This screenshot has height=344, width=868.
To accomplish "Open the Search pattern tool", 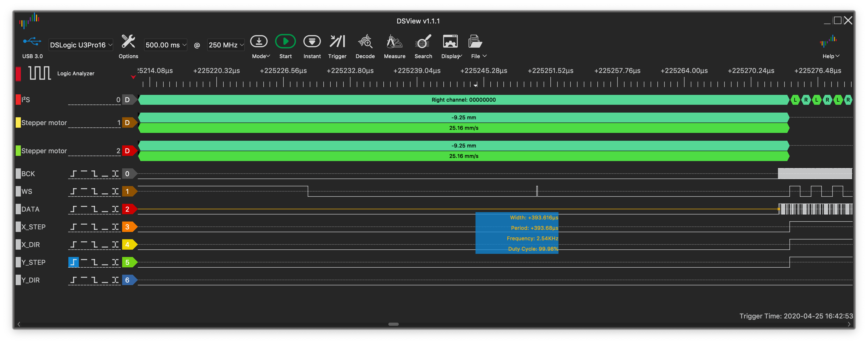I will click(x=423, y=42).
